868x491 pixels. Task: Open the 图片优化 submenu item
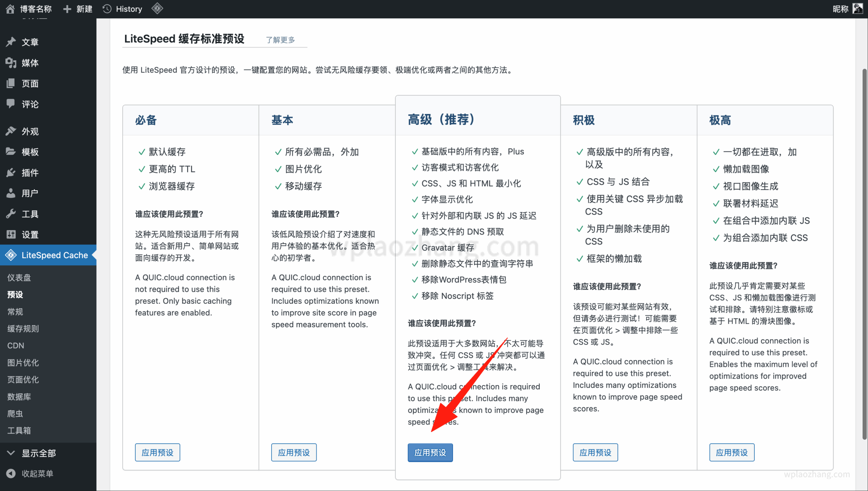[x=23, y=362]
